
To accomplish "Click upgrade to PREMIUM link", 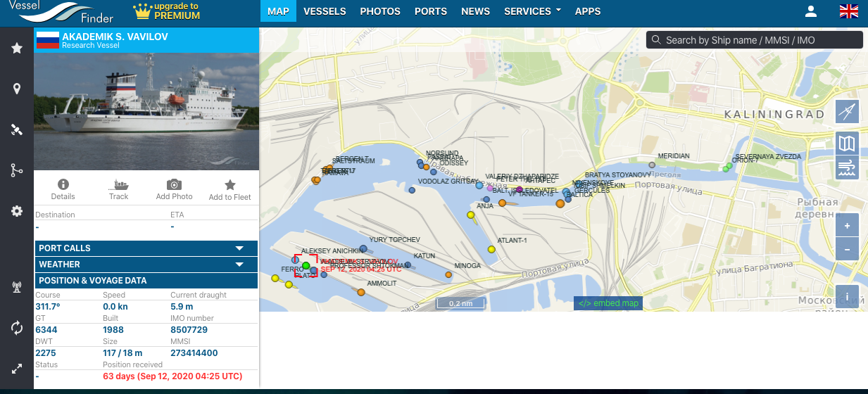I will (x=166, y=11).
